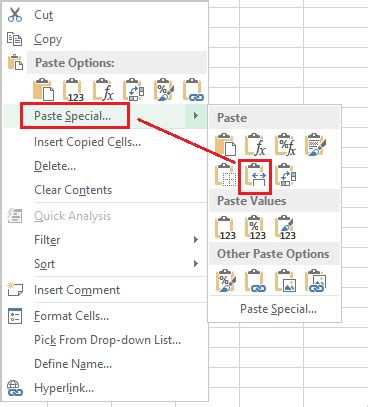The image size is (368, 407).
Task: Expand the Paste Special submenu arrow
Action: 196,116
